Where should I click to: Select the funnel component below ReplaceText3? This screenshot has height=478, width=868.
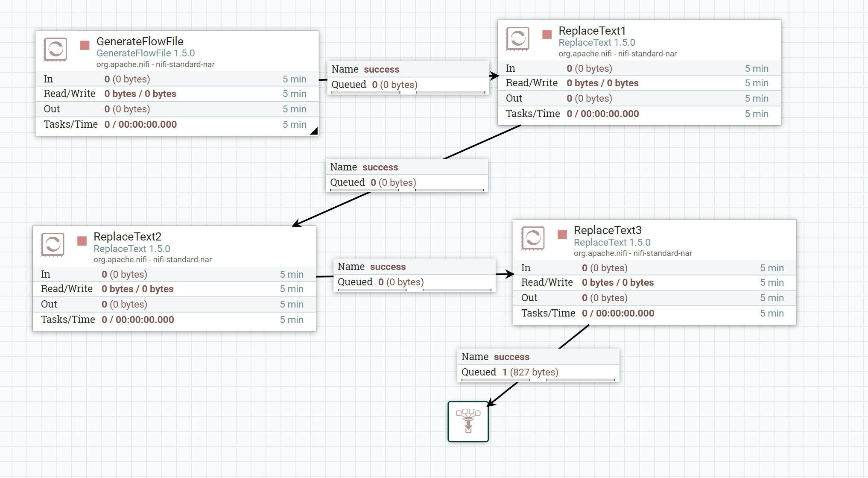[468, 421]
